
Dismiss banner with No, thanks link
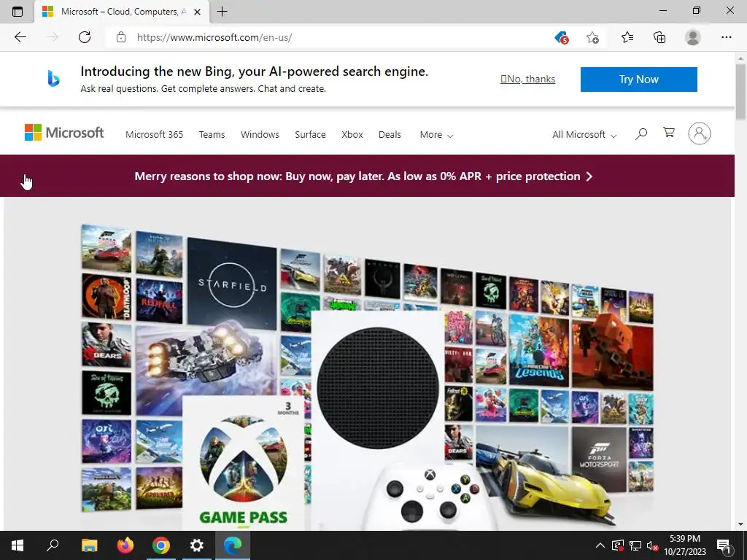[528, 79]
